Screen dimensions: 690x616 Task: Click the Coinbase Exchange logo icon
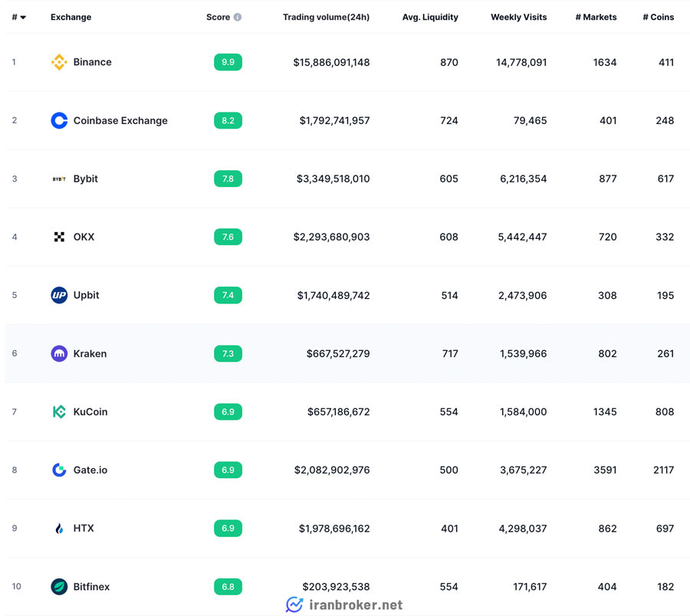coord(59,120)
